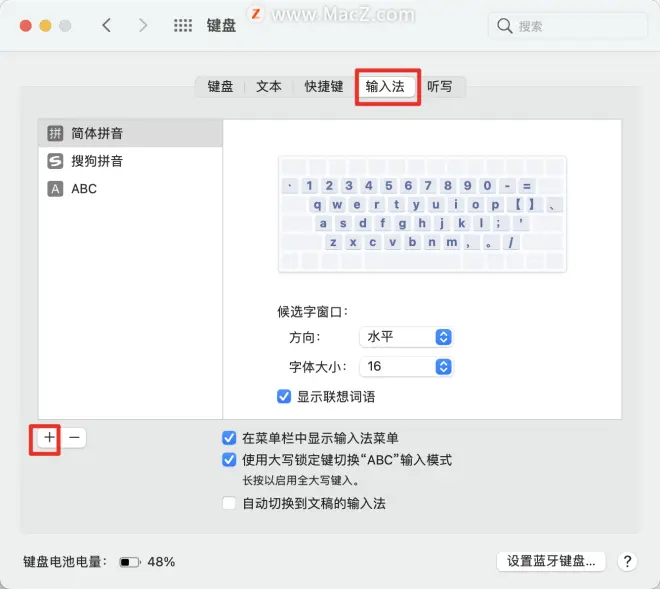Click the 搜狗拼音 S icon

pyautogui.click(x=55, y=161)
